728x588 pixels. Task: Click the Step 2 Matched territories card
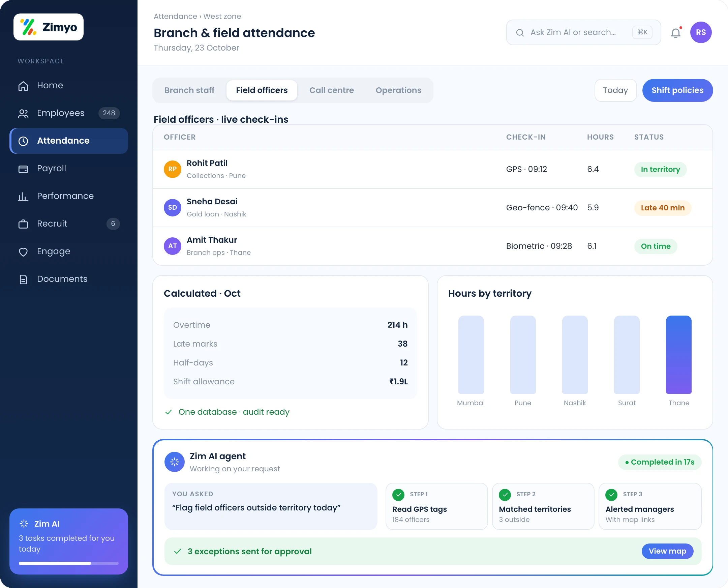tap(543, 507)
